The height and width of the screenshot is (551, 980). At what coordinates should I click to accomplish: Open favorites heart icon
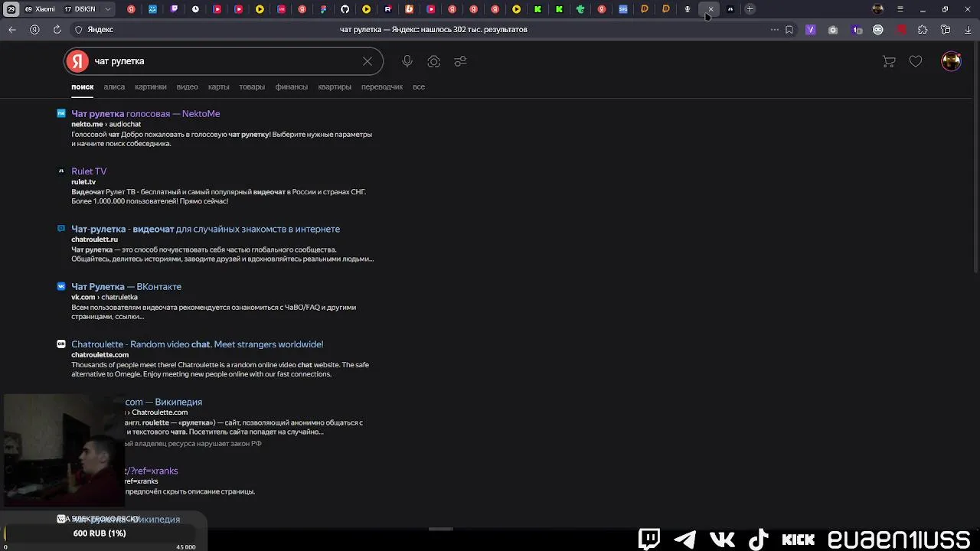point(916,61)
